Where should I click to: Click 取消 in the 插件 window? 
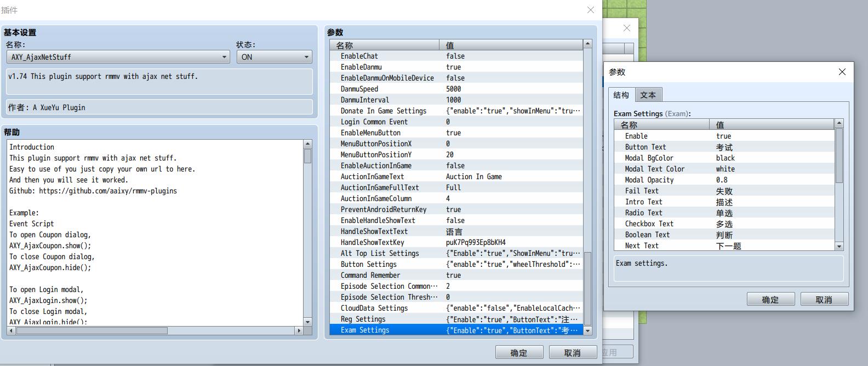pyautogui.click(x=573, y=352)
